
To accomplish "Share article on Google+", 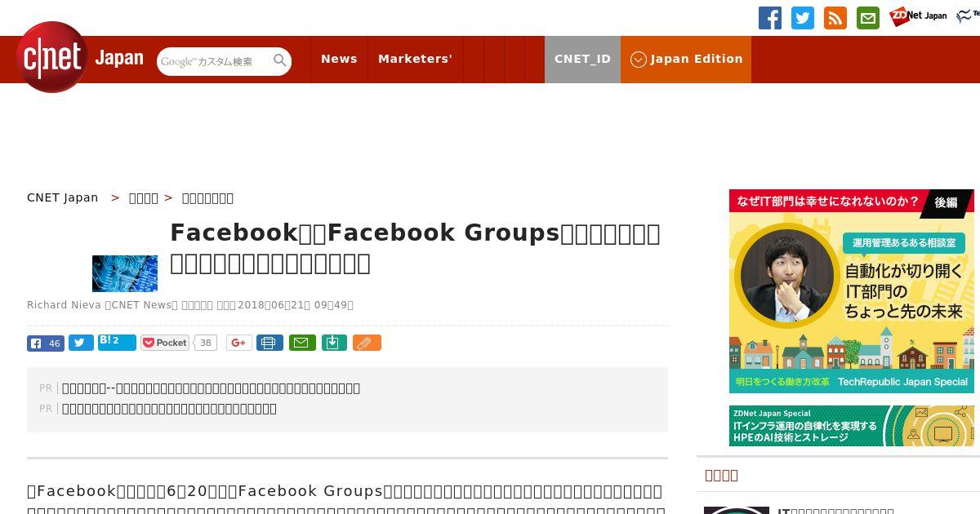I will tap(238, 343).
